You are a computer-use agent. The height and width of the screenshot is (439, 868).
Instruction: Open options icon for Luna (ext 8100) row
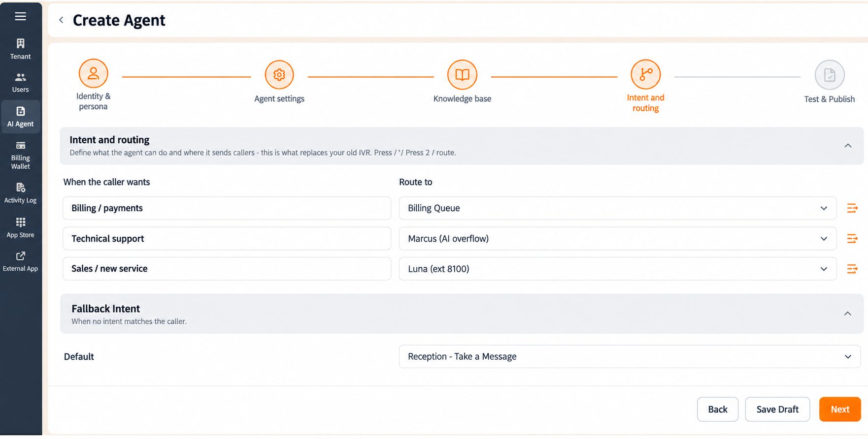coord(852,269)
